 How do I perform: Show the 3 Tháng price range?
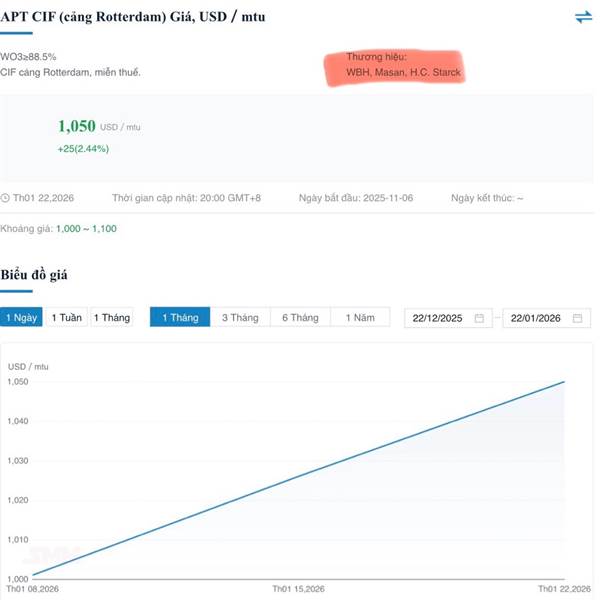pos(240,318)
